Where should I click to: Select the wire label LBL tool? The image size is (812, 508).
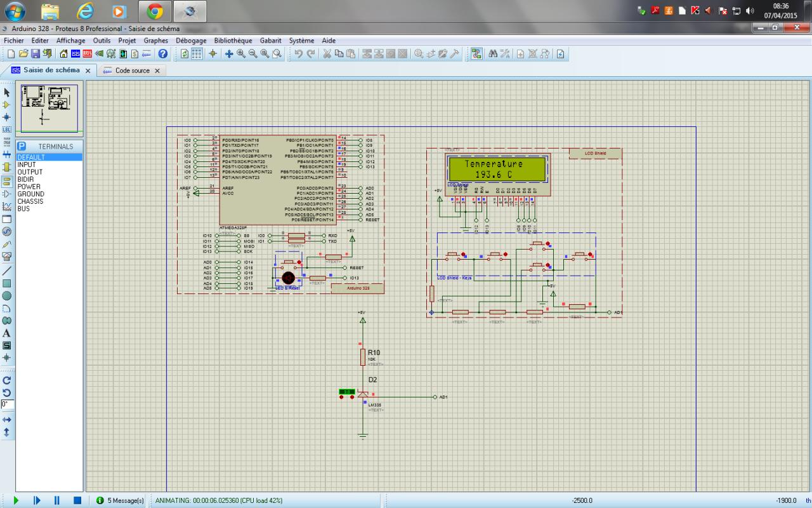point(7,130)
